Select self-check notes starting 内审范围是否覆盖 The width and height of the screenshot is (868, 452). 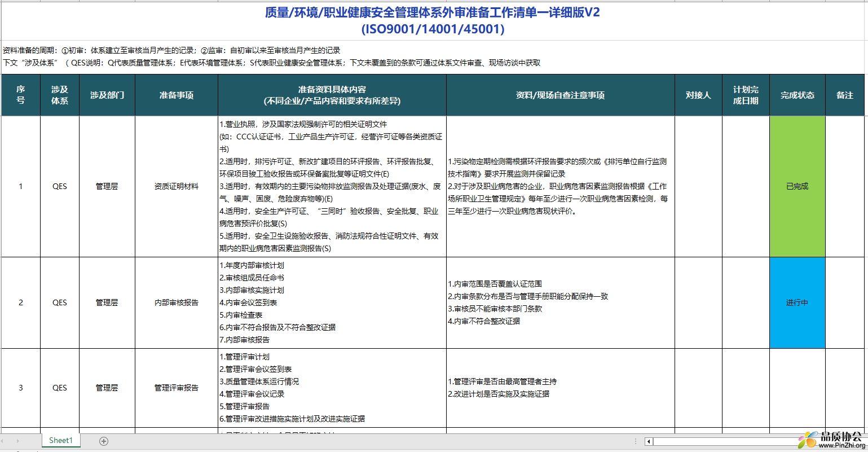[x=561, y=303]
